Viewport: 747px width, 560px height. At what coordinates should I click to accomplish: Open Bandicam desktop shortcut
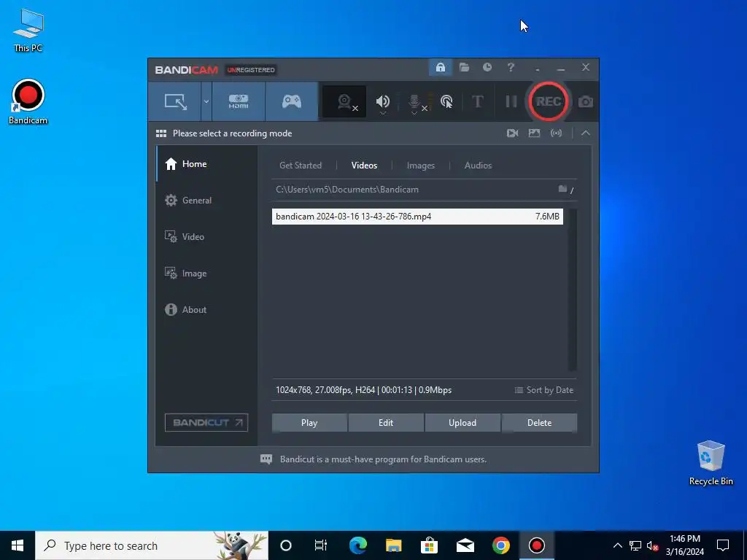(x=28, y=102)
